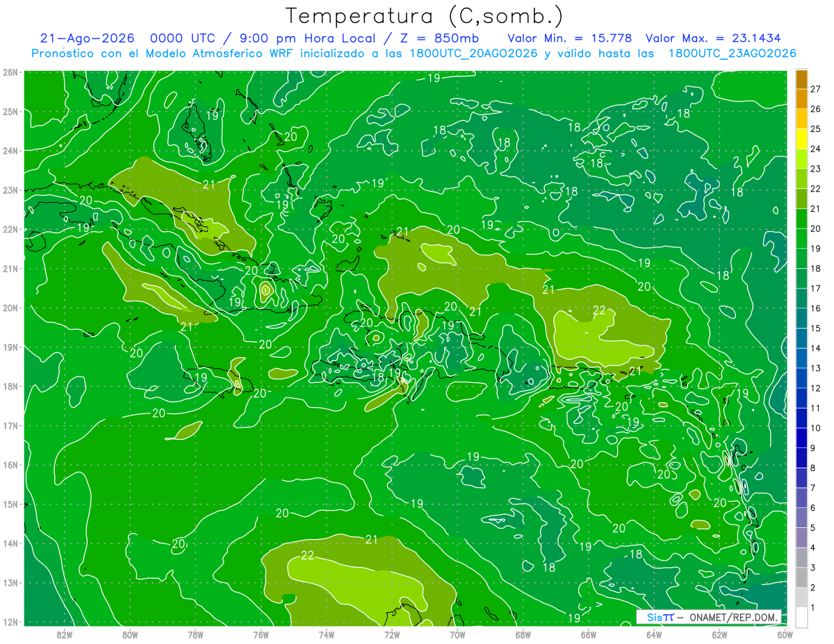
Task: Click the white swatch at the color scale bottom
Action: pyautogui.click(x=801, y=618)
